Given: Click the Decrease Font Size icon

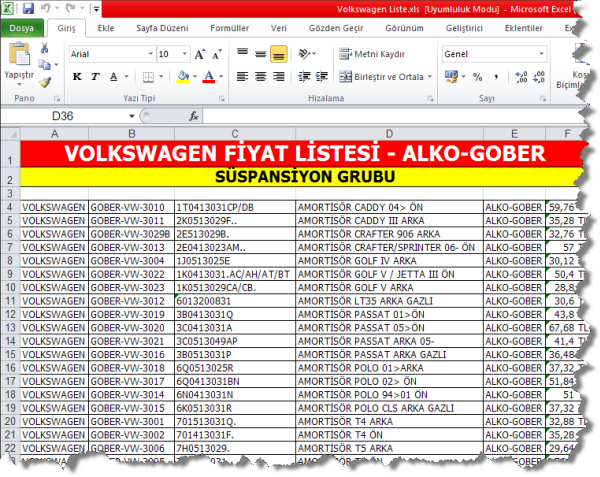Looking at the screenshot, I should 217,54.
